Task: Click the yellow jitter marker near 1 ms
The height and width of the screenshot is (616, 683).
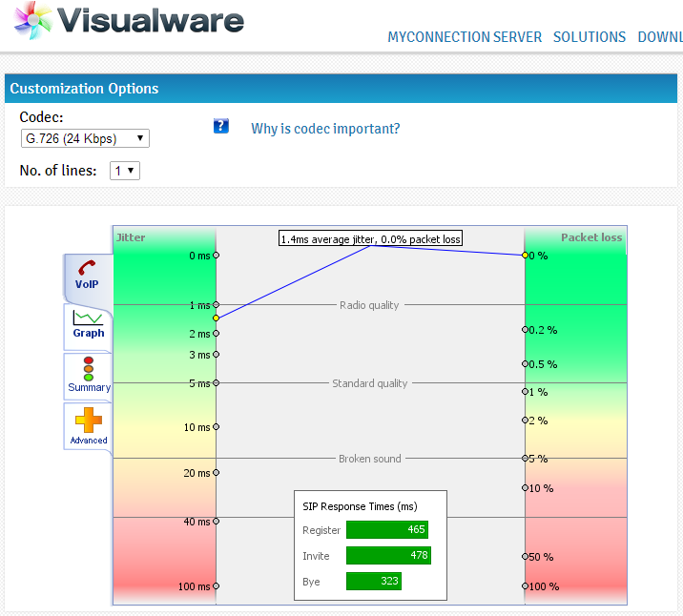Action: [216, 318]
